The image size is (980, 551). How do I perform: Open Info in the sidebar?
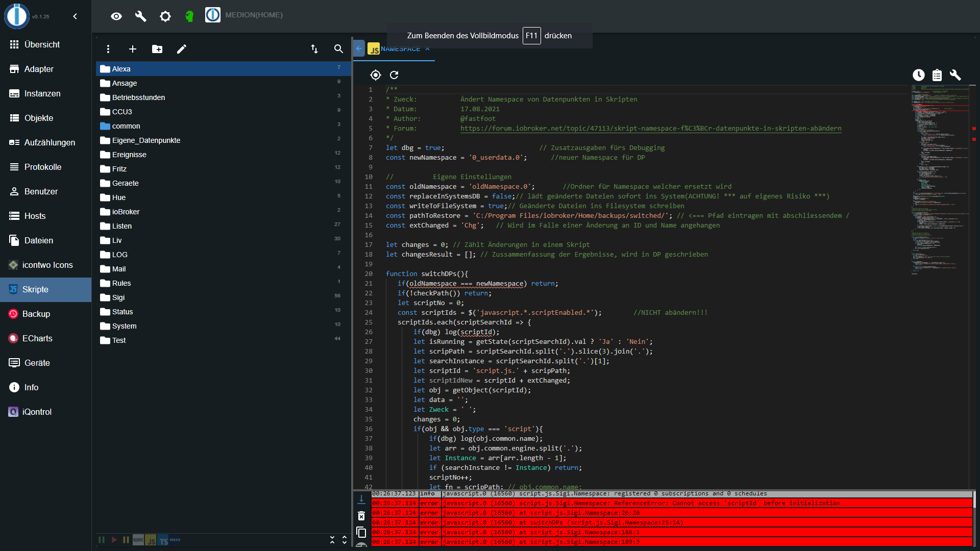tap(46, 387)
